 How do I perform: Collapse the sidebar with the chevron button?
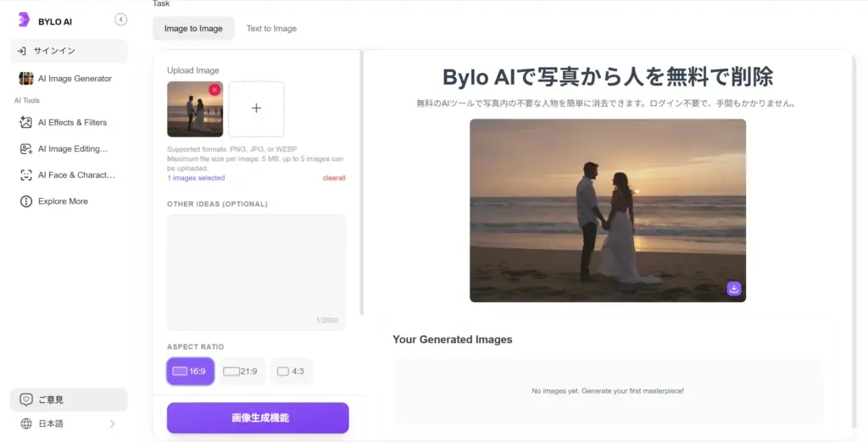coord(120,19)
